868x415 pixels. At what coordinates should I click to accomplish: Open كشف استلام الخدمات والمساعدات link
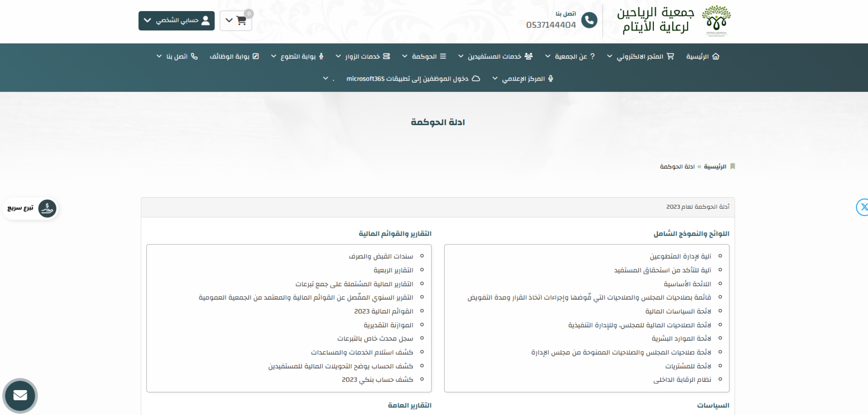[x=362, y=352]
